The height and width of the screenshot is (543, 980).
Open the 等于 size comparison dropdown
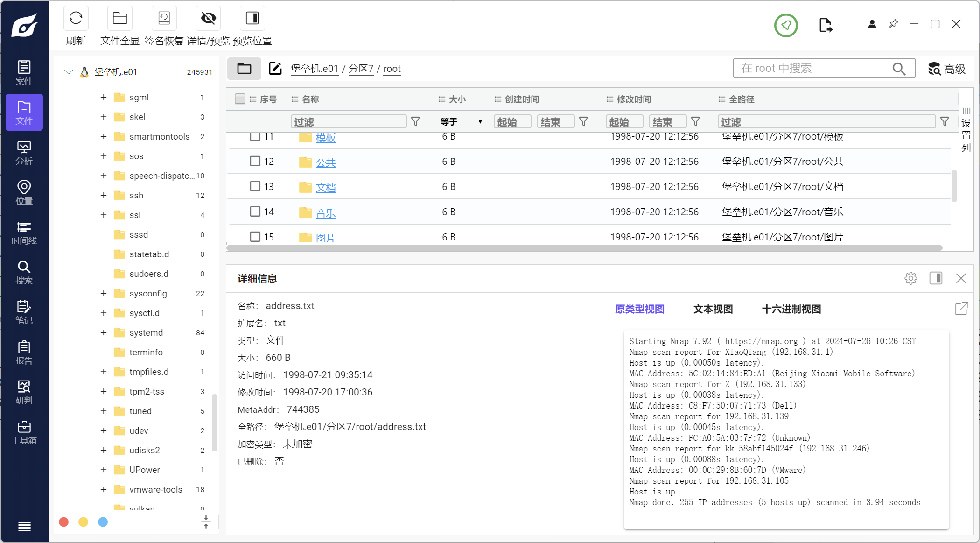click(461, 122)
